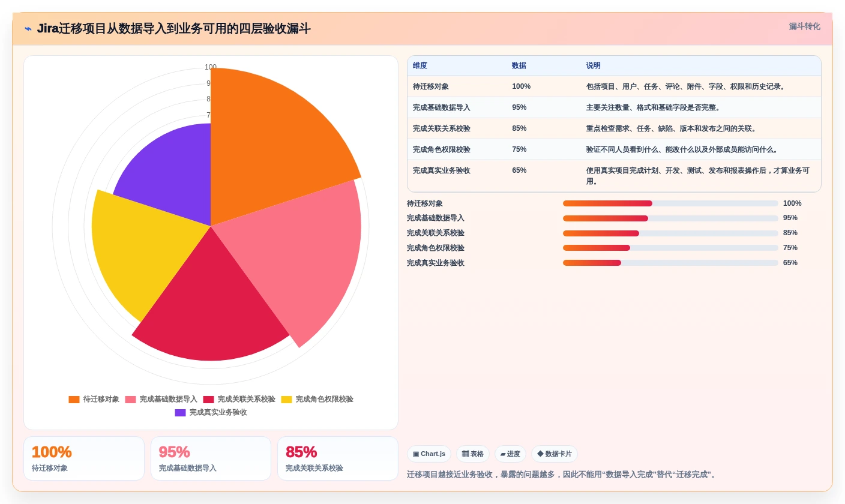Click description starting 包括项目、用户、任务
This screenshot has width=845, height=504.
687,86
